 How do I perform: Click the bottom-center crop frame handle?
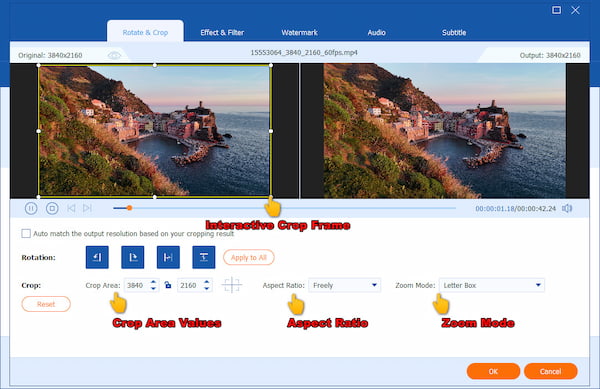point(155,197)
